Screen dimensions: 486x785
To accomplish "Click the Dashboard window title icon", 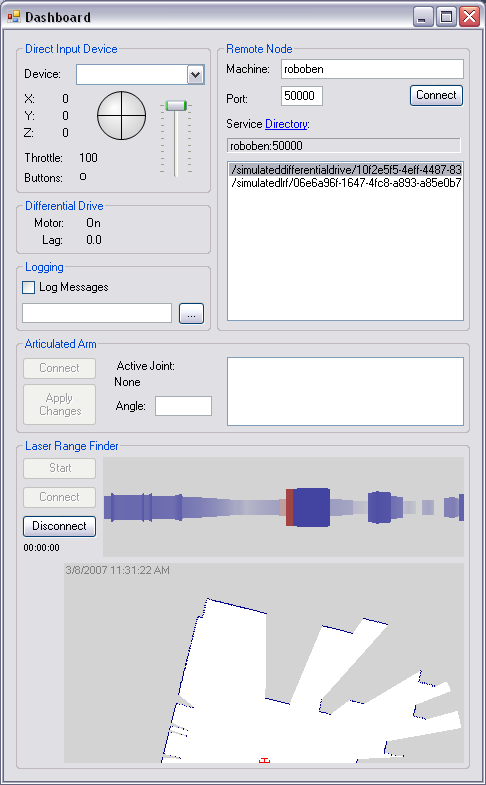I will 14,17.
